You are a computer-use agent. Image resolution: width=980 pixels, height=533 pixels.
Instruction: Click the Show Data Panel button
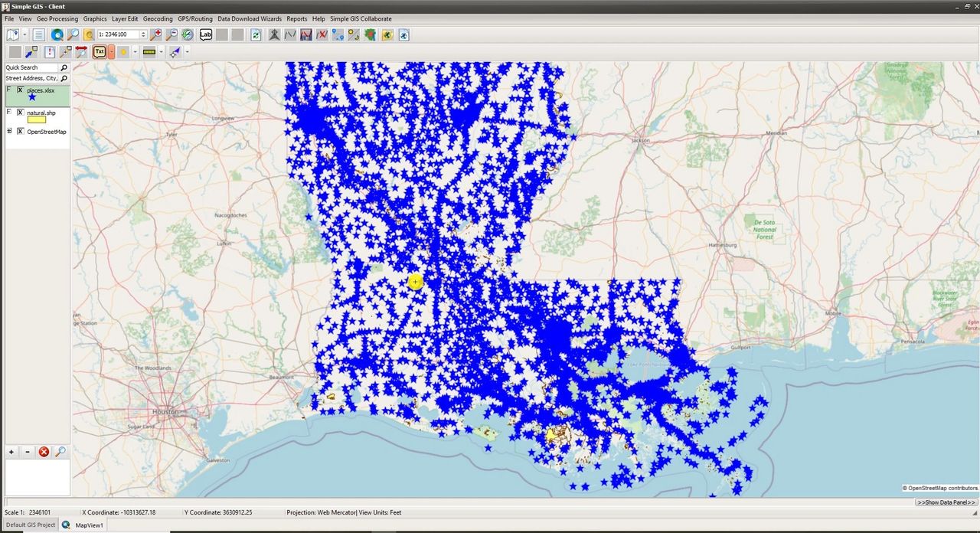point(946,502)
